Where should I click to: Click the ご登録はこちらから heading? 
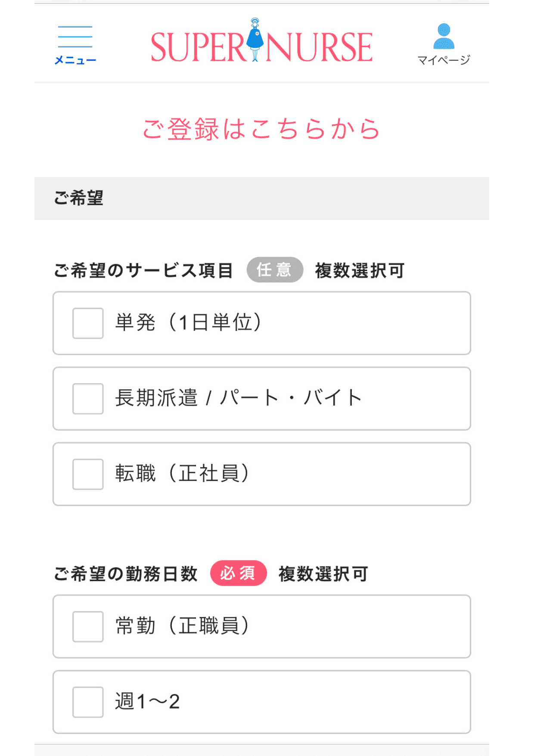pyautogui.click(x=261, y=129)
